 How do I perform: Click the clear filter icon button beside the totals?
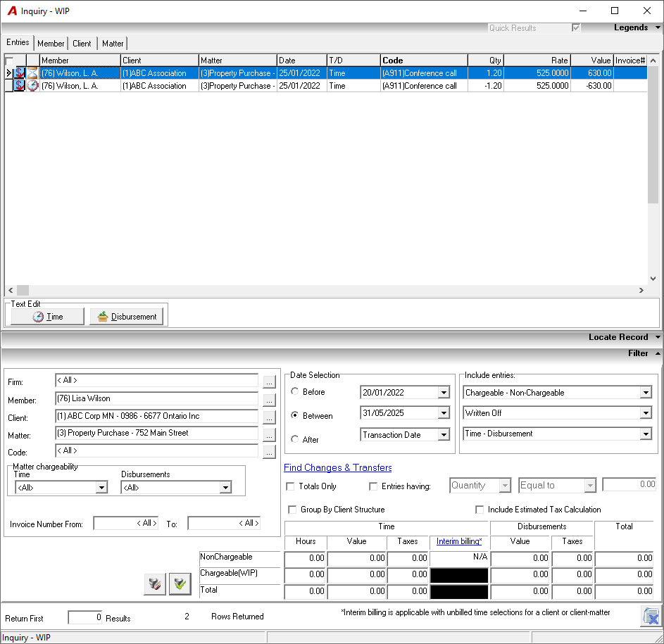155,584
